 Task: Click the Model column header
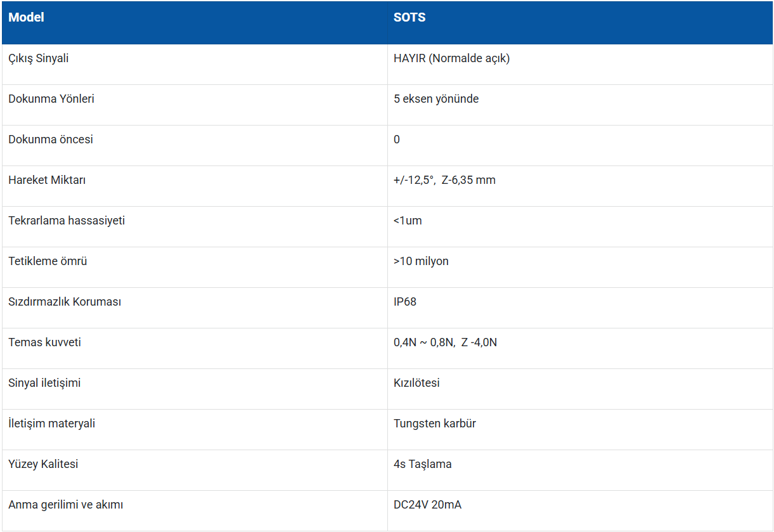(26, 18)
